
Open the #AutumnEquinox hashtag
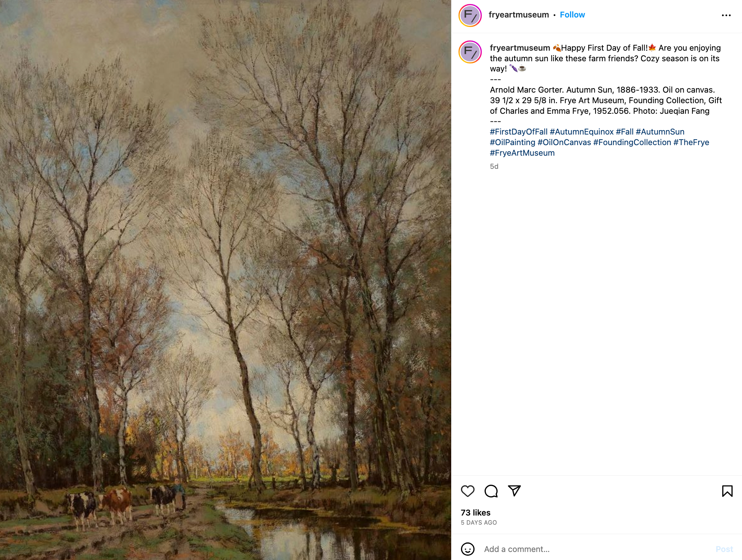pos(582,132)
